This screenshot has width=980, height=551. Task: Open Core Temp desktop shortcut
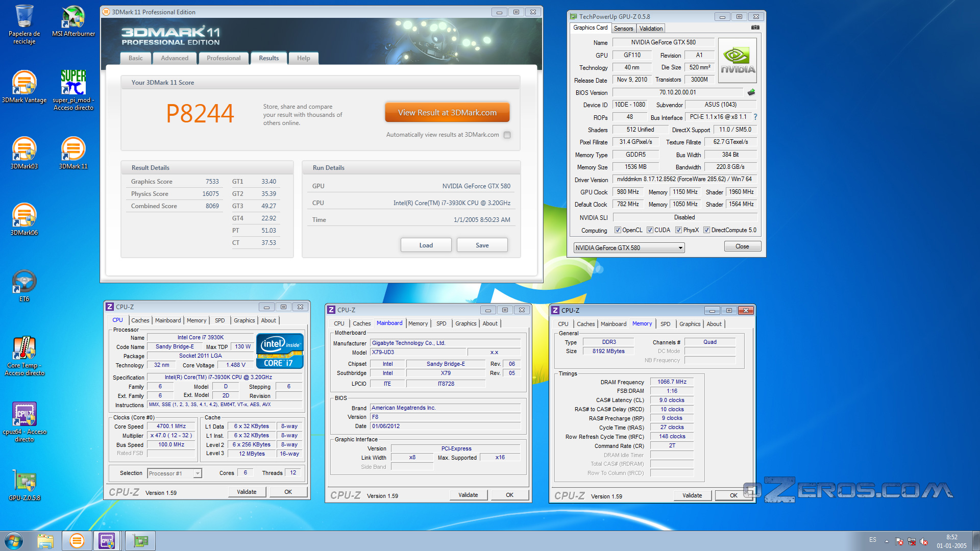pos(24,356)
